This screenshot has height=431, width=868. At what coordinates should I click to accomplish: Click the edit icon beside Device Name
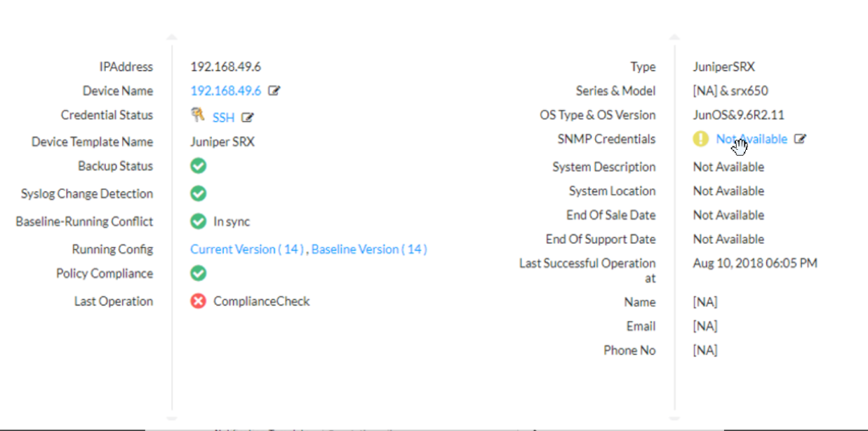coord(274,91)
